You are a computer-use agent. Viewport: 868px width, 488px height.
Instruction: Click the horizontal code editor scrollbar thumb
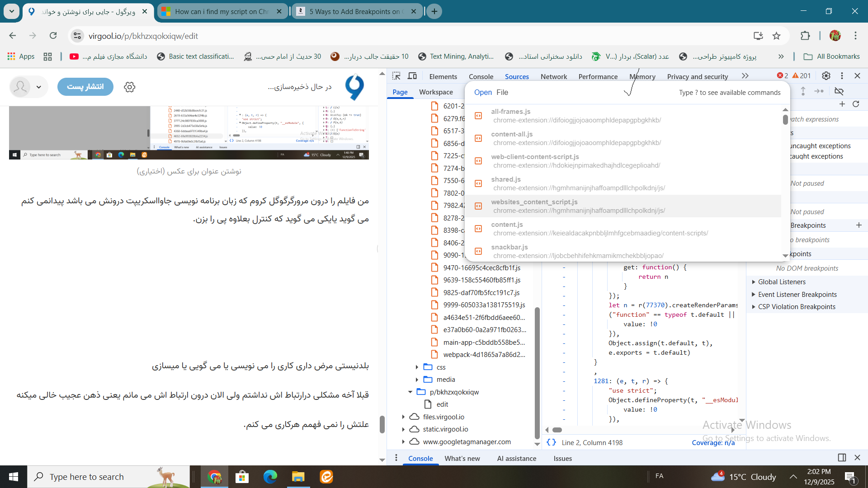(x=557, y=430)
